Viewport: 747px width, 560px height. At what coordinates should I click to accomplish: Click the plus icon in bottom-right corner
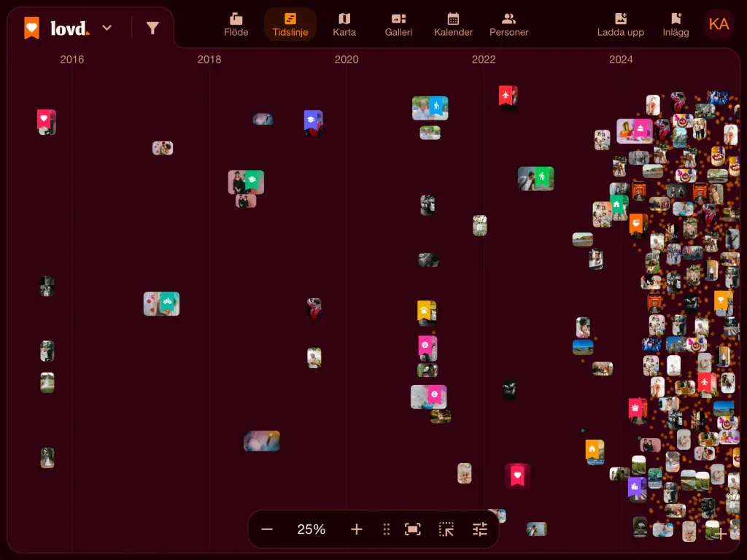pyautogui.click(x=720, y=534)
